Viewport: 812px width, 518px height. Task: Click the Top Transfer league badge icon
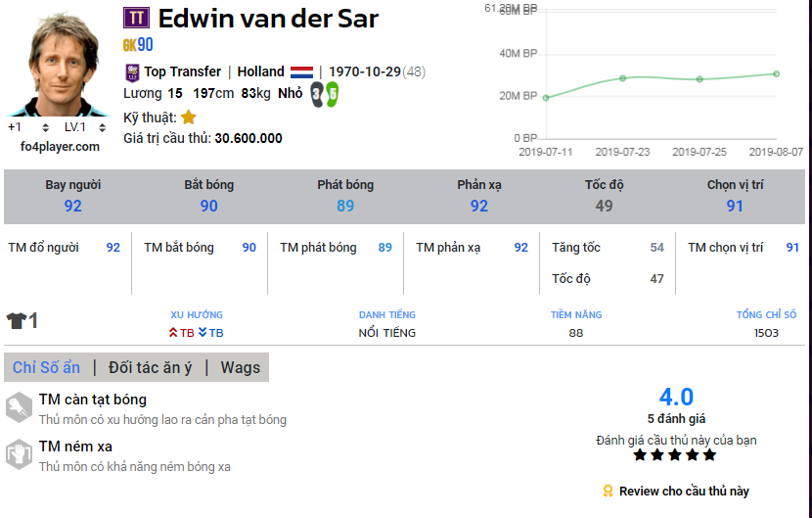point(132,71)
